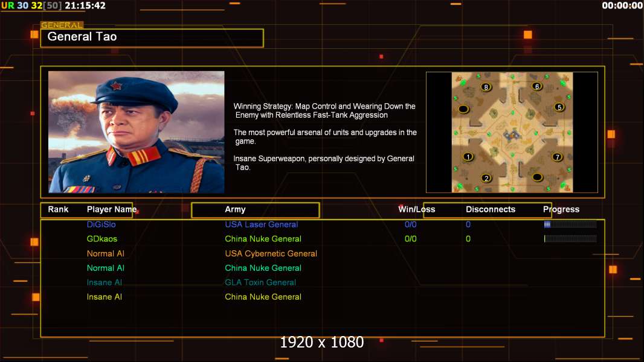
Task: Click the orange Normal AI player name
Action: (x=105, y=253)
